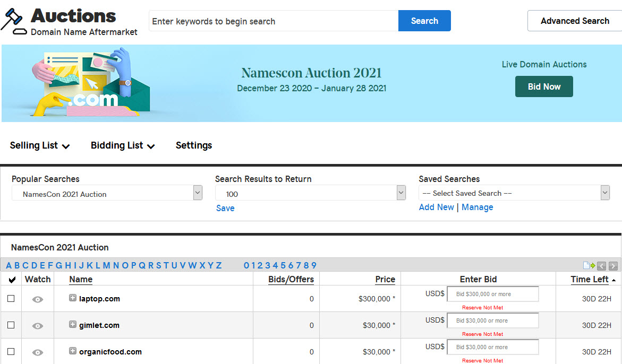Focus the keyword search input field
This screenshot has width=622, height=364.
pos(274,21)
